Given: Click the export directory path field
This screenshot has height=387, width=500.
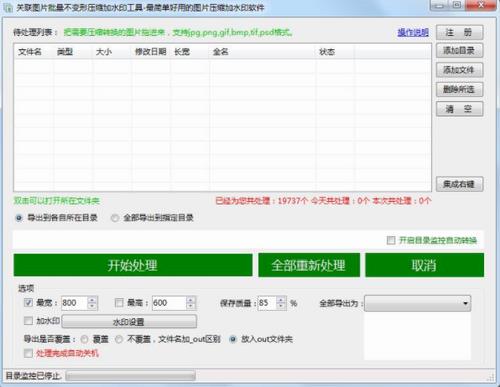Looking at the screenshot, I should click(x=199, y=240).
